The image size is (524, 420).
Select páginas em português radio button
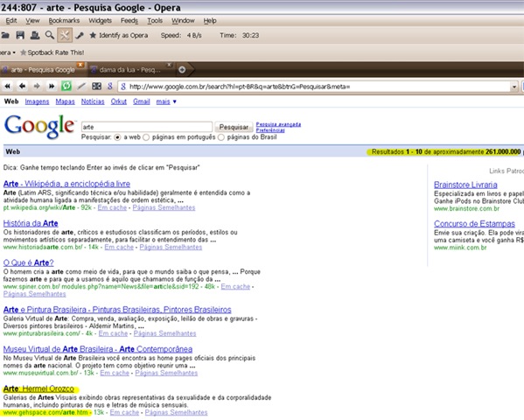pos(146,137)
